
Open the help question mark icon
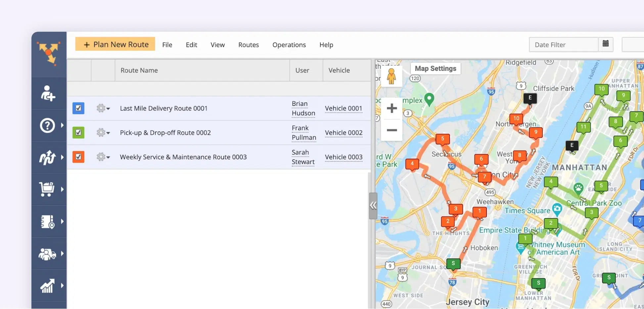point(47,126)
